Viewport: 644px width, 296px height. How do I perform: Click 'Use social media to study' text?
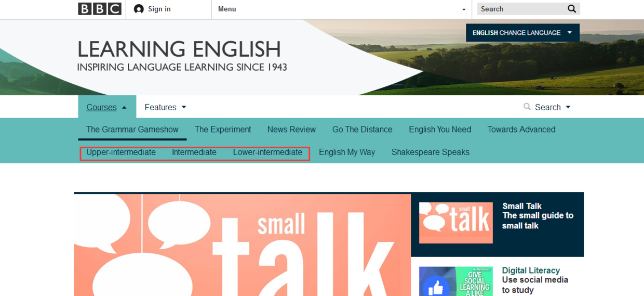pyautogui.click(x=535, y=285)
